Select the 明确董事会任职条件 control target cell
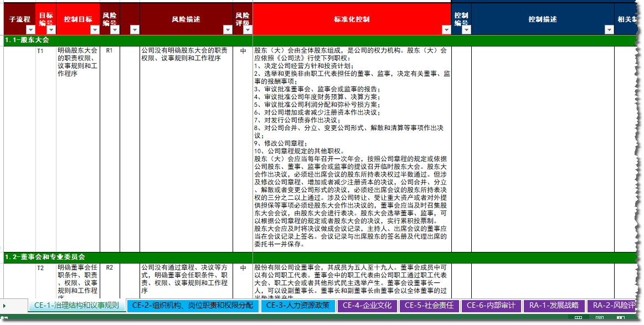 78,281
